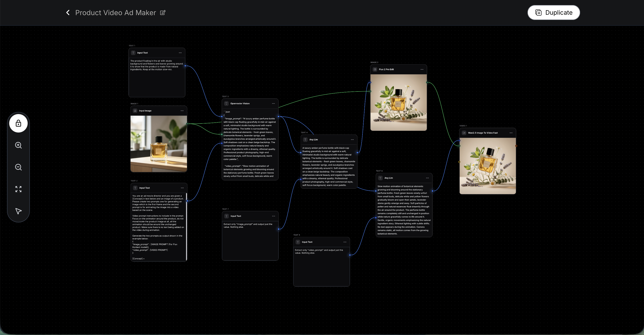This screenshot has width=644, height=335.
Task: Click the TEXT 2 ad director prompt text
Action: pos(158,227)
